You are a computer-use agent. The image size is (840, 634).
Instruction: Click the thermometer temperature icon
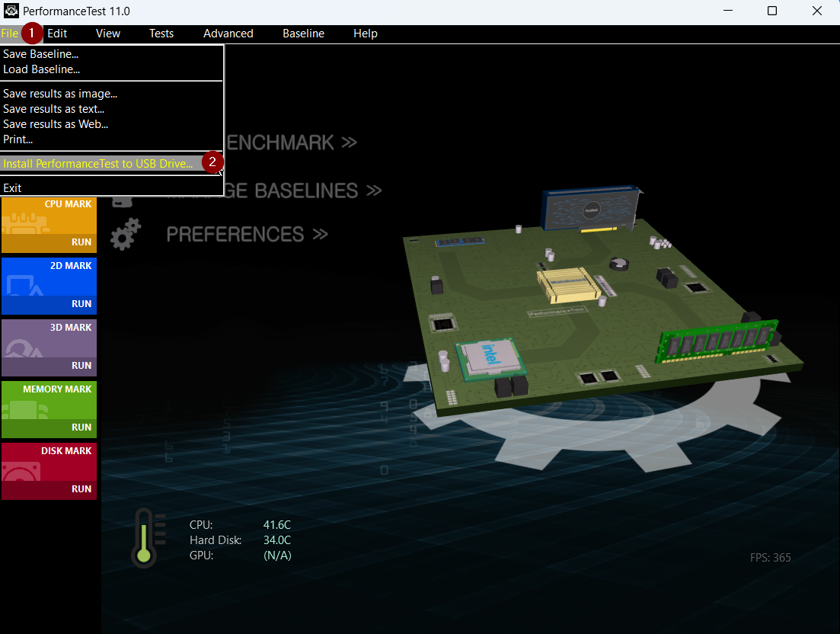point(149,538)
